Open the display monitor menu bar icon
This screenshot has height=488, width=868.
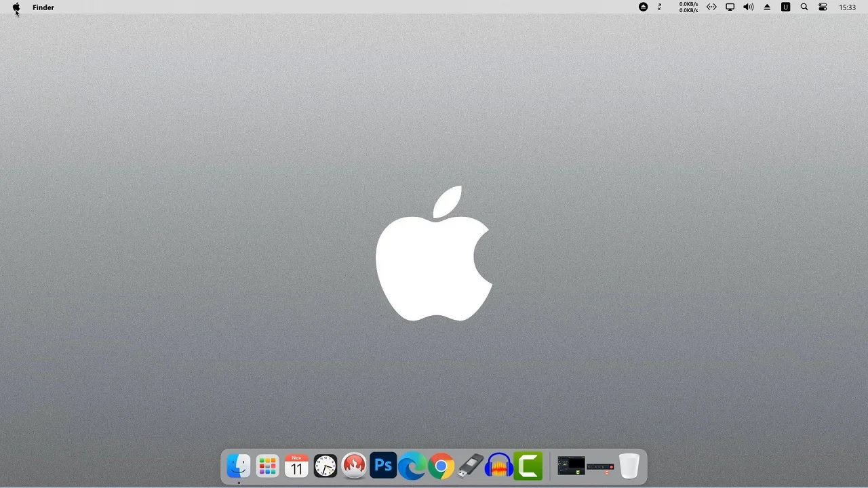(730, 7)
